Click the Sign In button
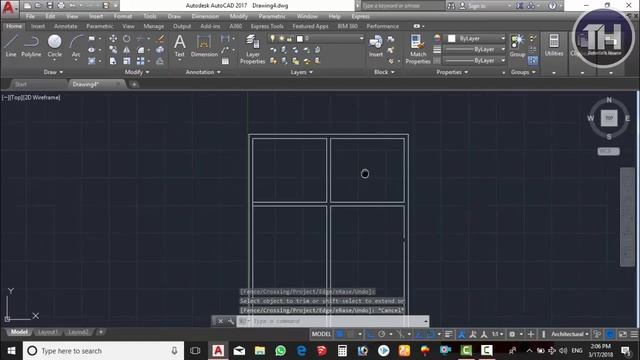The width and height of the screenshot is (640, 360). click(x=472, y=6)
